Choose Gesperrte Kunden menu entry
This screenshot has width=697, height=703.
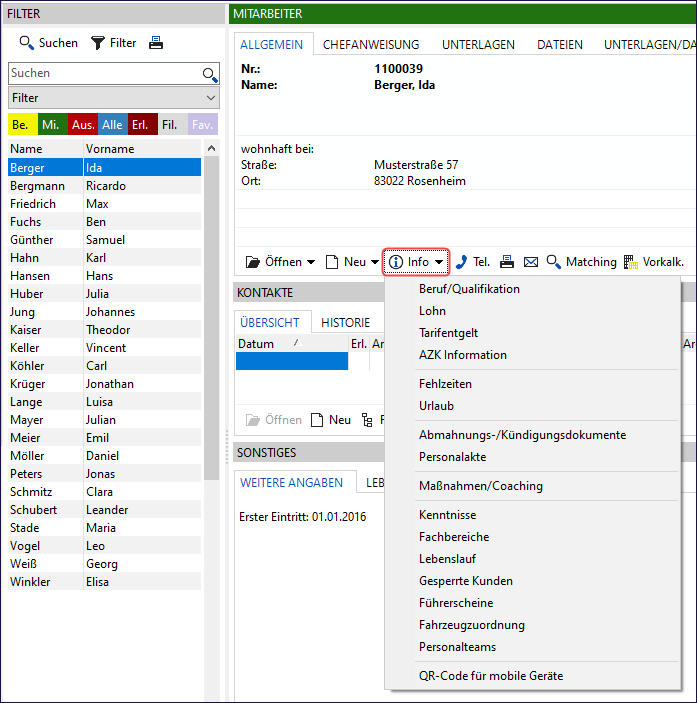[533, 581]
